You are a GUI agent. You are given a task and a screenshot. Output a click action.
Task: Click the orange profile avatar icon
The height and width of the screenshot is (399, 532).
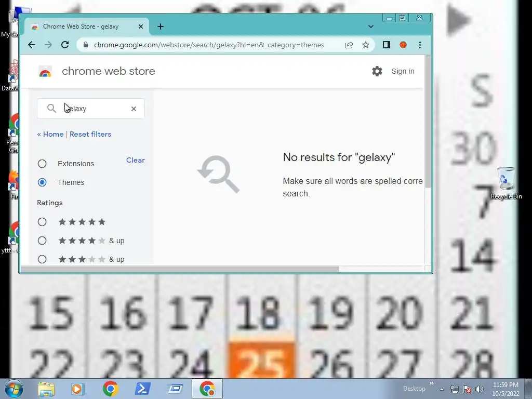[403, 45]
